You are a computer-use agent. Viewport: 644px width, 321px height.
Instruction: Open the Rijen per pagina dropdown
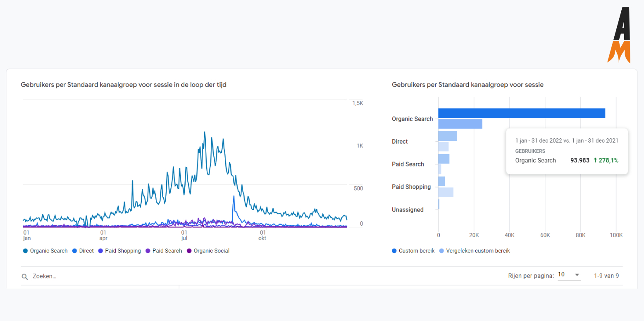point(569,275)
